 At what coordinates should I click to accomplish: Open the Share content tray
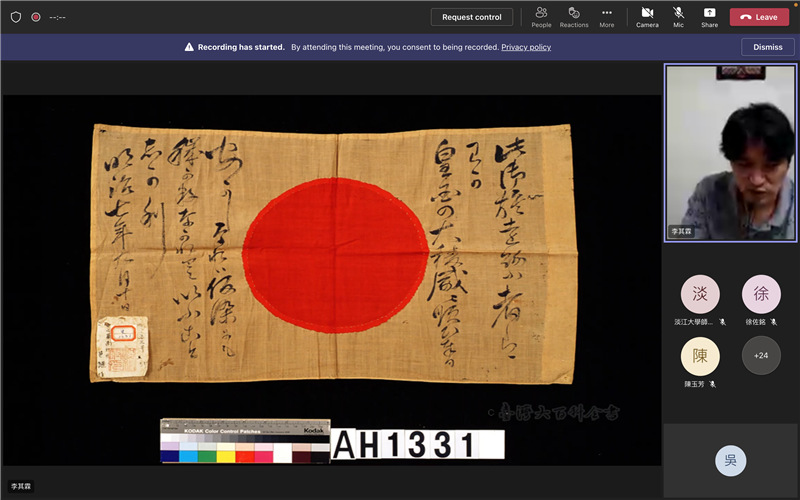point(709,16)
